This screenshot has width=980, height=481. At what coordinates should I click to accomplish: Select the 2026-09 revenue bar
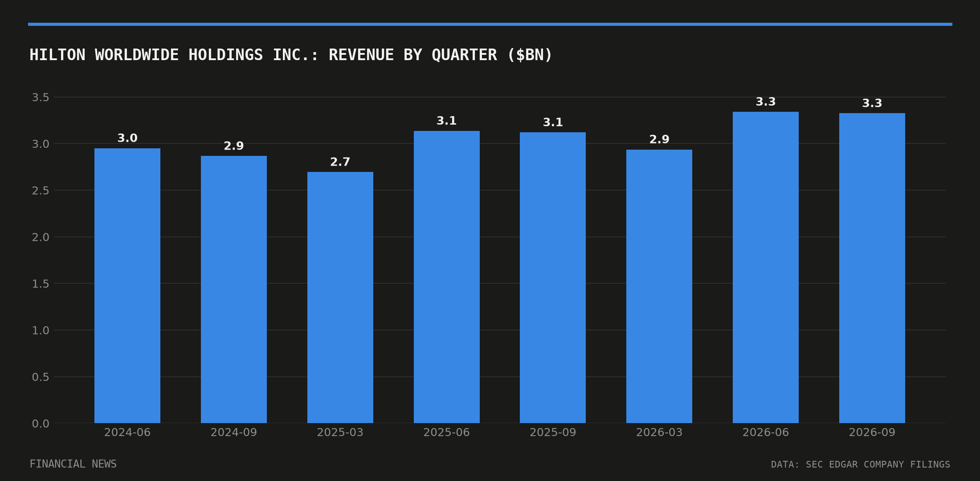point(872,268)
